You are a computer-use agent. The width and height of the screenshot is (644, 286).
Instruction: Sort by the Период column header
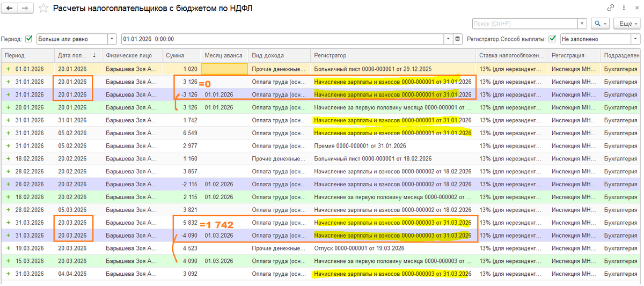tap(27, 55)
